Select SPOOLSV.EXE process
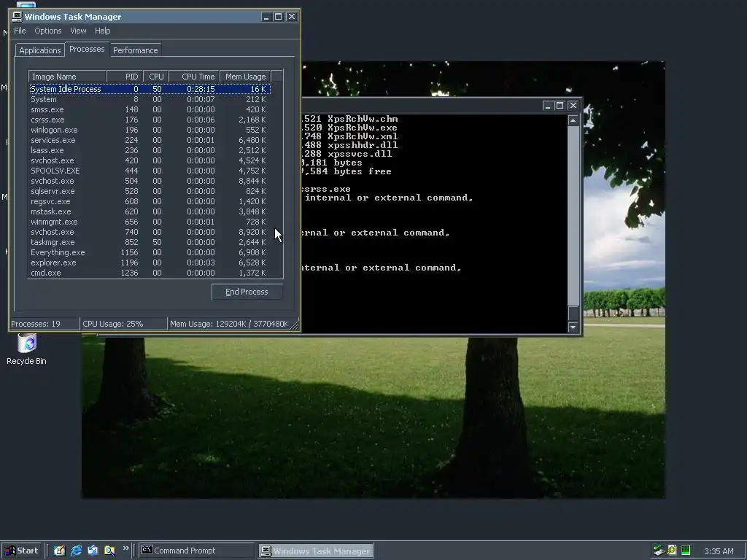The height and width of the screenshot is (560, 747). tap(150, 171)
